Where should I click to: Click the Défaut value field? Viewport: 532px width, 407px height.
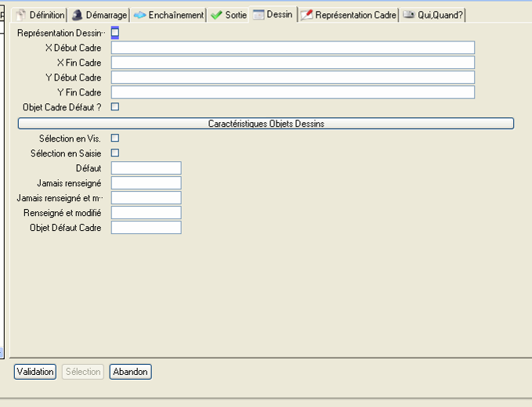[x=146, y=168]
